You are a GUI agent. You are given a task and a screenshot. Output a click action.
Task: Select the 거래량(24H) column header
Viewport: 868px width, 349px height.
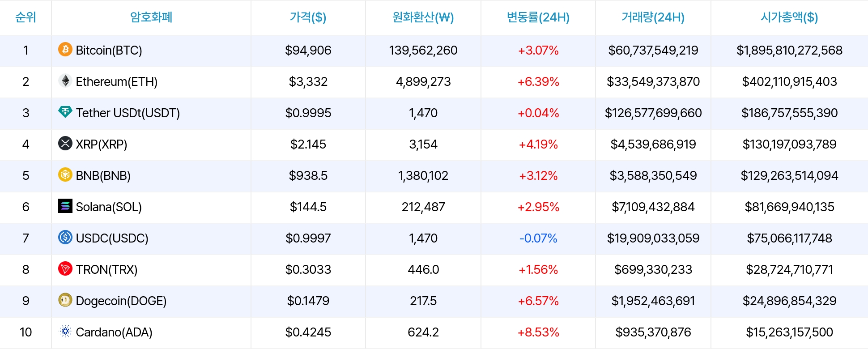pyautogui.click(x=653, y=17)
